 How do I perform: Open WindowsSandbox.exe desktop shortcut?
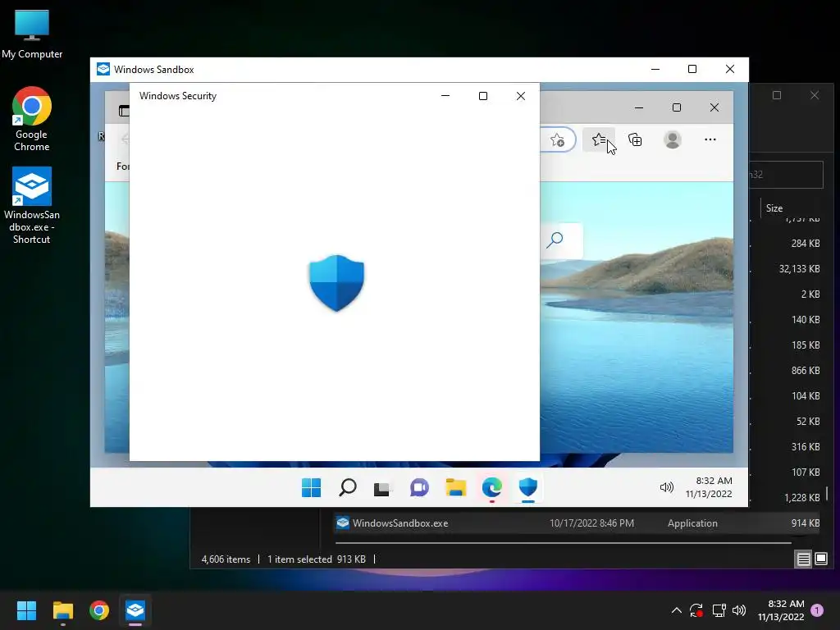[32, 206]
